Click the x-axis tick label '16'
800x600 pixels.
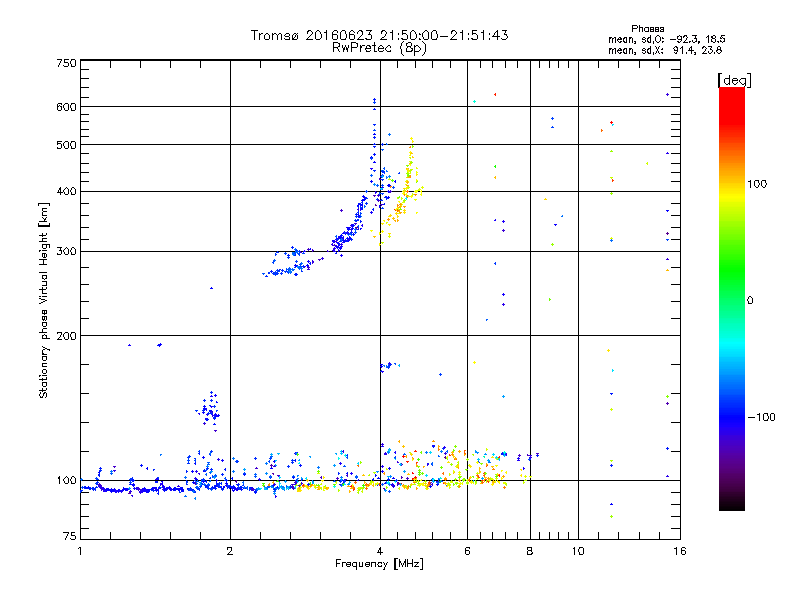pyautogui.click(x=680, y=551)
